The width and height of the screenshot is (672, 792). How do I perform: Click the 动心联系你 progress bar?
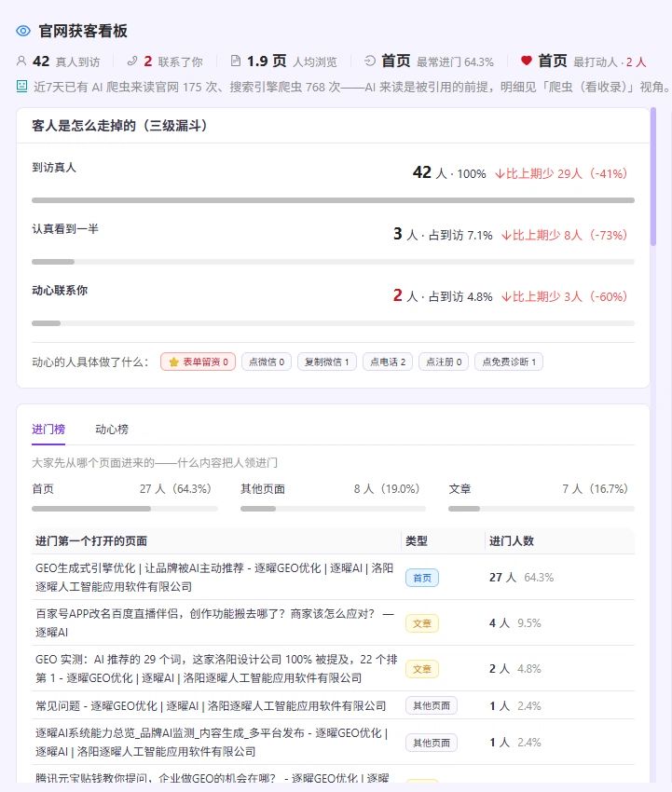[x=333, y=323]
